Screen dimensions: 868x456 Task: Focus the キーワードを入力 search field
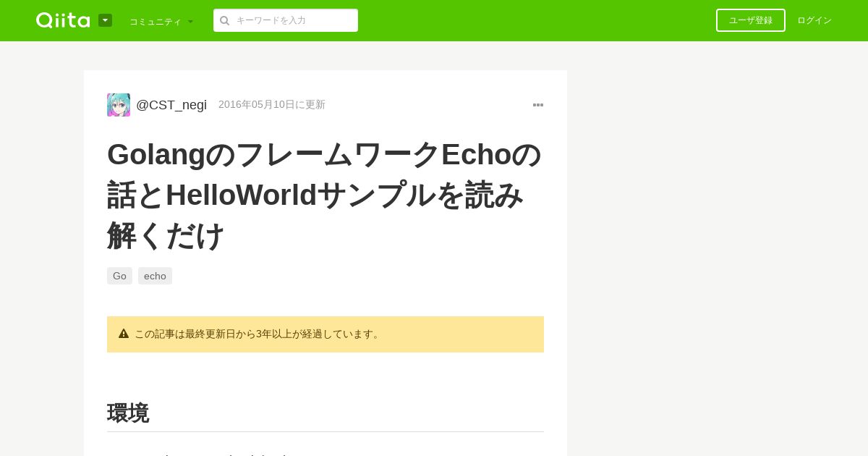click(x=286, y=20)
